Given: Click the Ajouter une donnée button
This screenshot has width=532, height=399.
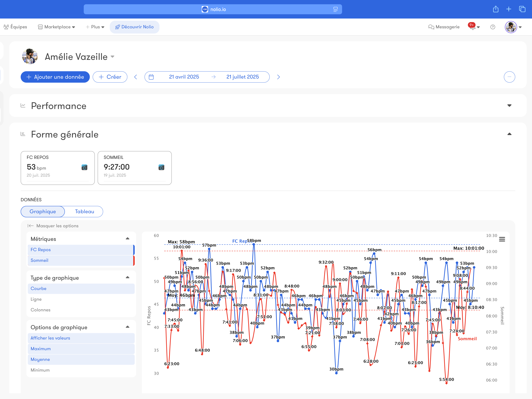Looking at the screenshot, I should pos(55,77).
